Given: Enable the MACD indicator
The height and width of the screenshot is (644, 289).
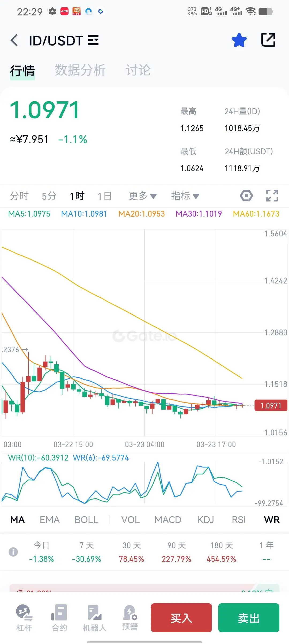Looking at the screenshot, I should coord(168,520).
